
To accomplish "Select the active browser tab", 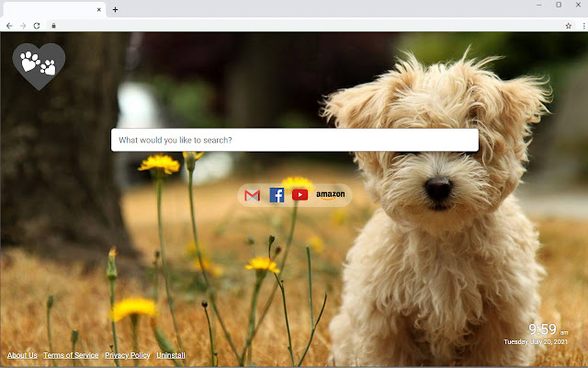I will (54, 10).
